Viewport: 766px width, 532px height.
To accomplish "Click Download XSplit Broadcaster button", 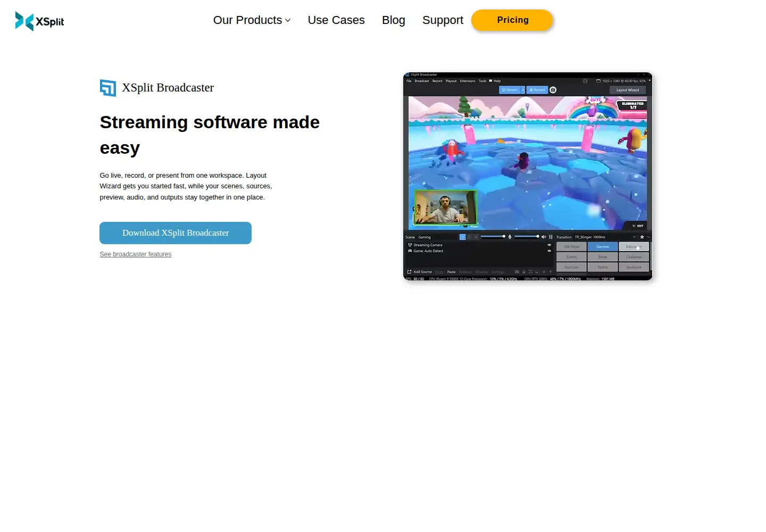I will pyautogui.click(x=176, y=233).
